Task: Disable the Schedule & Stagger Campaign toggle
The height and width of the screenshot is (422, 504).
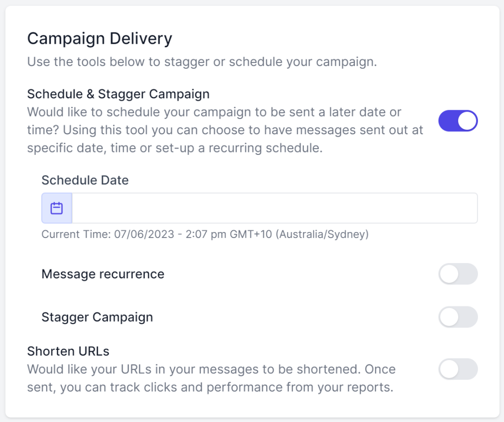Action: (x=458, y=121)
